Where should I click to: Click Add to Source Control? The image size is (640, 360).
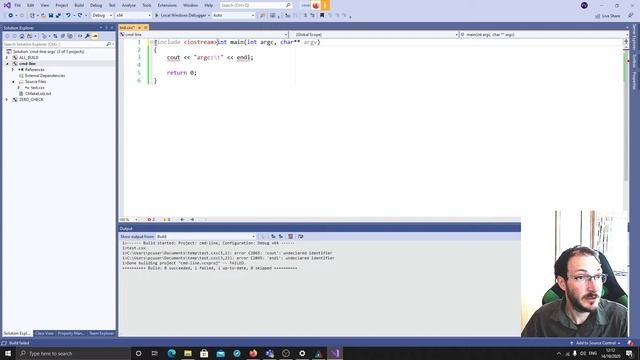(596, 343)
